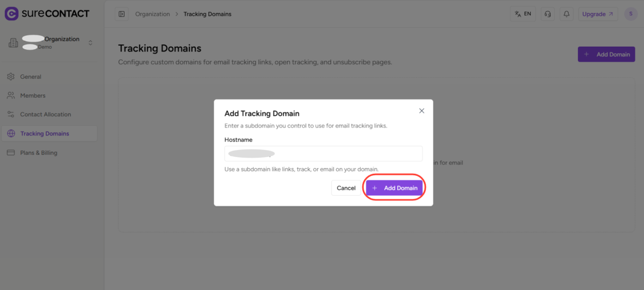The image size is (644, 290).
Task: Click the Tracking Domains globe icon
Action: (11, 133)
